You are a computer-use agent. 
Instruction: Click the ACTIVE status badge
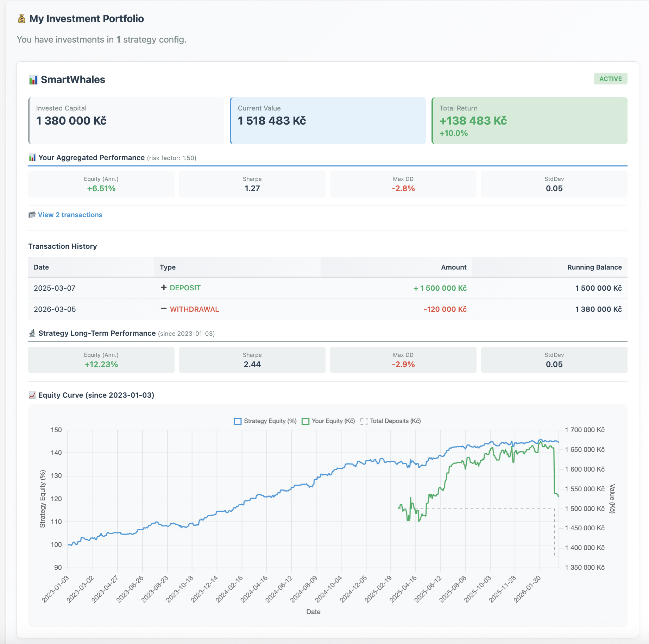click(x=610, y=78)
